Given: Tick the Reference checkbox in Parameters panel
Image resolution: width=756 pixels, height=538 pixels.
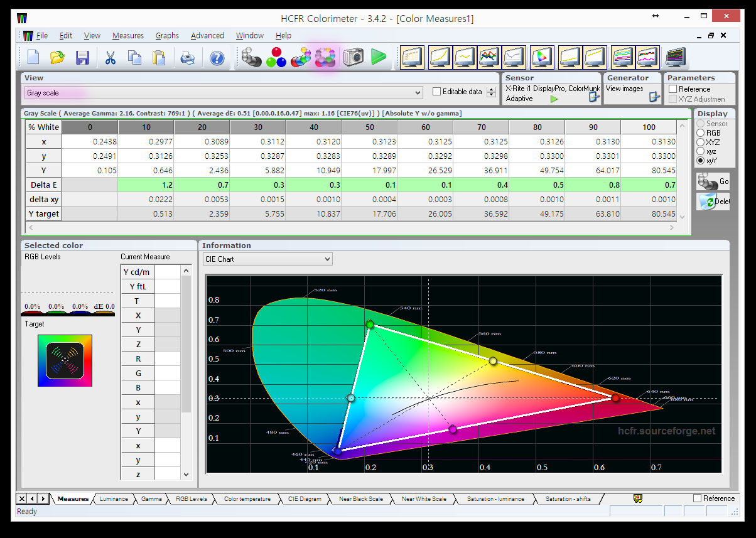Looking at the screenshot, I should pos(672,89).
